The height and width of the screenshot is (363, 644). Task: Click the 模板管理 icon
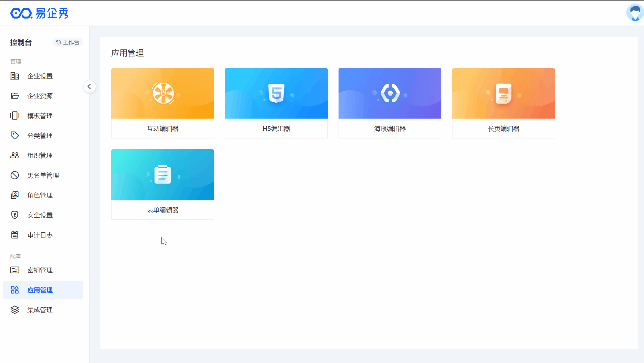click(15, 116)
